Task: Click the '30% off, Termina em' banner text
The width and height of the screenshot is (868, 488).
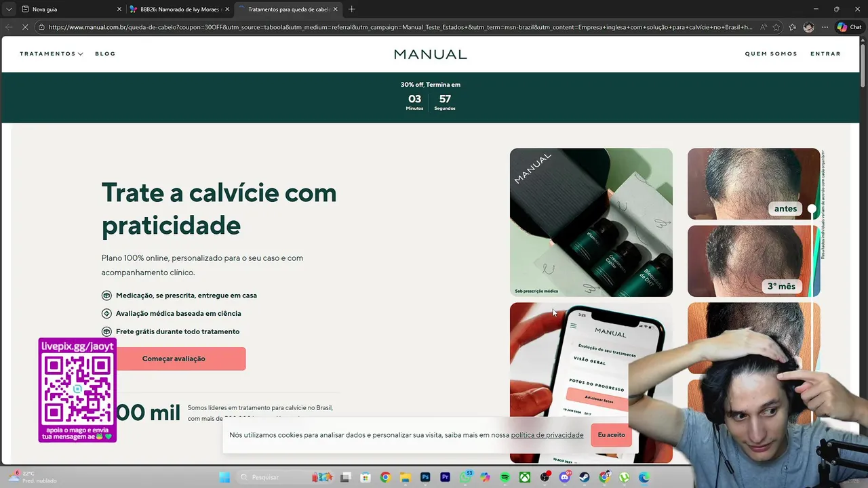Action: tap(431, 85)
